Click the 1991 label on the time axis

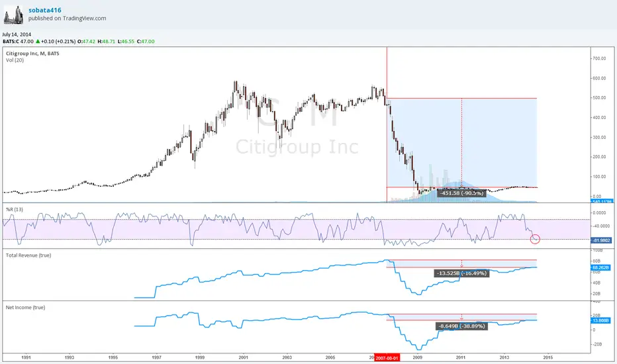click(26, 357)
